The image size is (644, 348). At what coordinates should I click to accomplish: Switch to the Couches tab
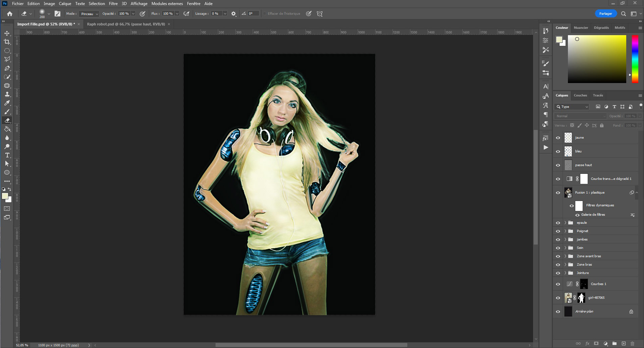pos(580,95)
